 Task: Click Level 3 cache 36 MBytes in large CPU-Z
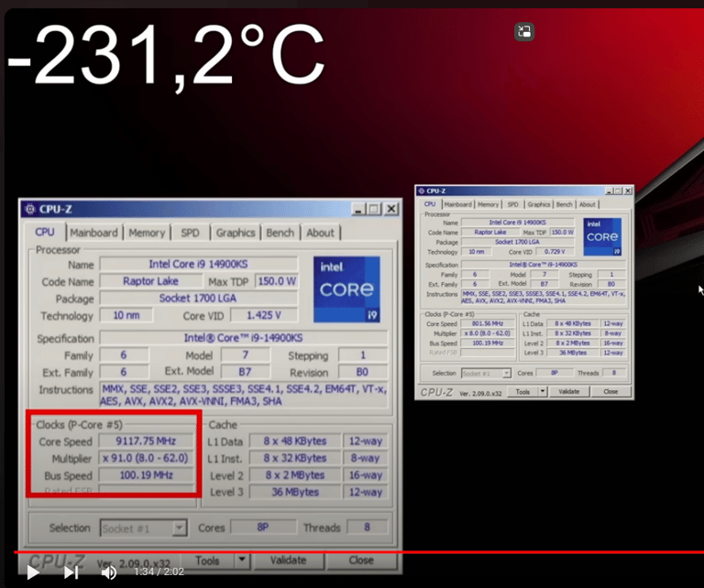[x=295, y=493]
